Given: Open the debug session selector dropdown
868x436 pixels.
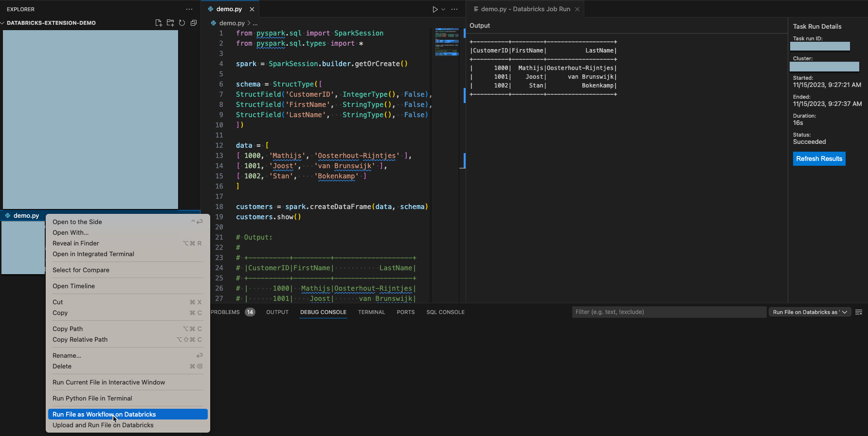Looking at the screenshot, I should click(810, 312).
